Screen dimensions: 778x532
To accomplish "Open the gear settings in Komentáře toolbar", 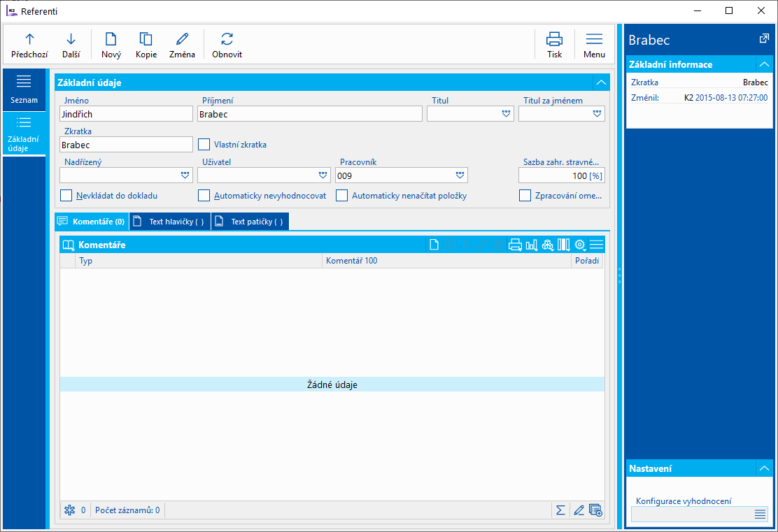I will [x=580, y=245].
